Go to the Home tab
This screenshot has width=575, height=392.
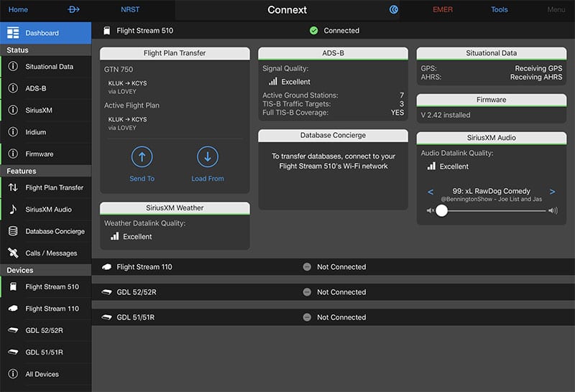coord(18,9)
